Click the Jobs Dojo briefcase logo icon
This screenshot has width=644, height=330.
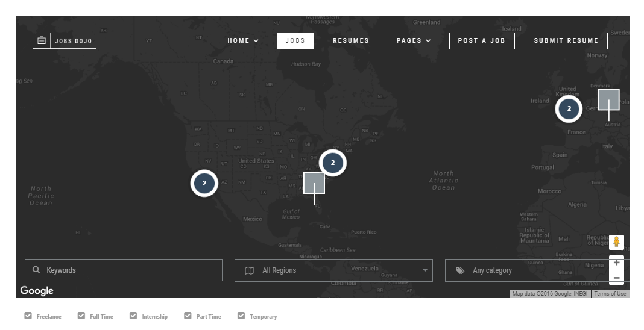coord(42,40)
